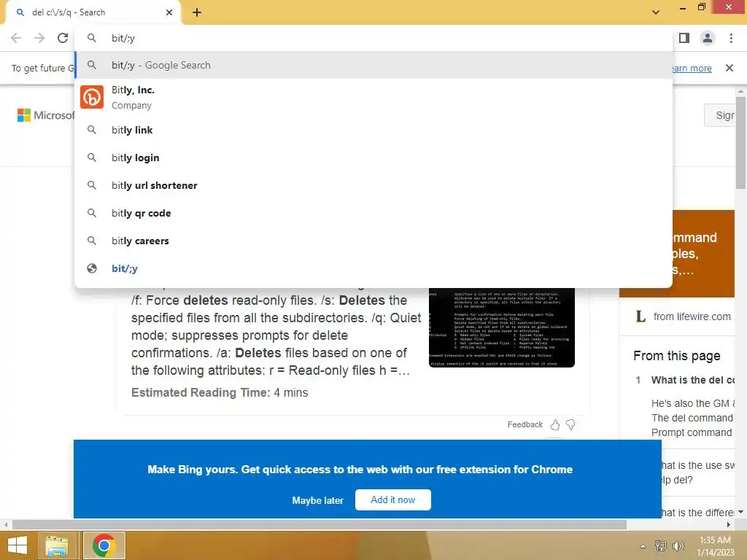Screen dimensions: 747x560
Task: Select the 'del c:\/s/q - Search' tab
Action: (93, 12)
